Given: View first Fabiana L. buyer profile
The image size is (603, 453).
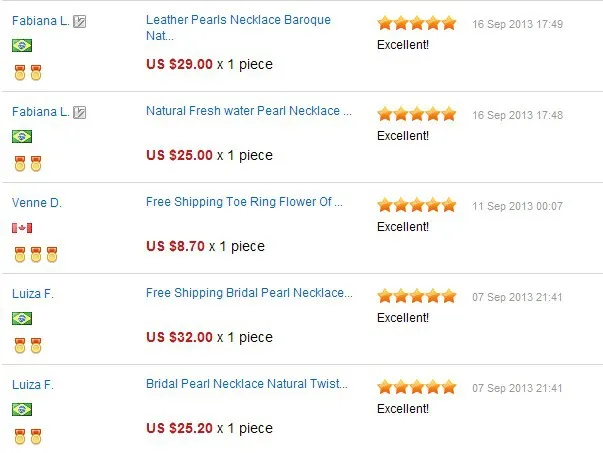Looking at the screenshot, I should point(40,21).
